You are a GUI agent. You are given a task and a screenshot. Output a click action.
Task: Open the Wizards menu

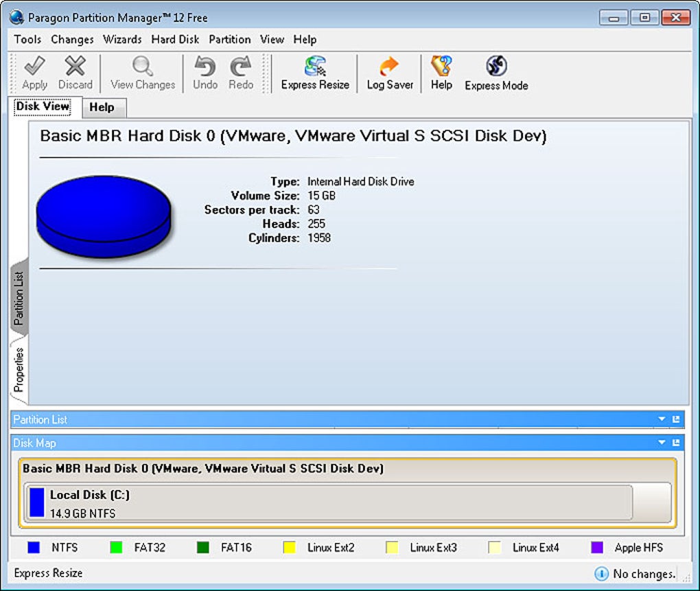click(x=122, y=39)
